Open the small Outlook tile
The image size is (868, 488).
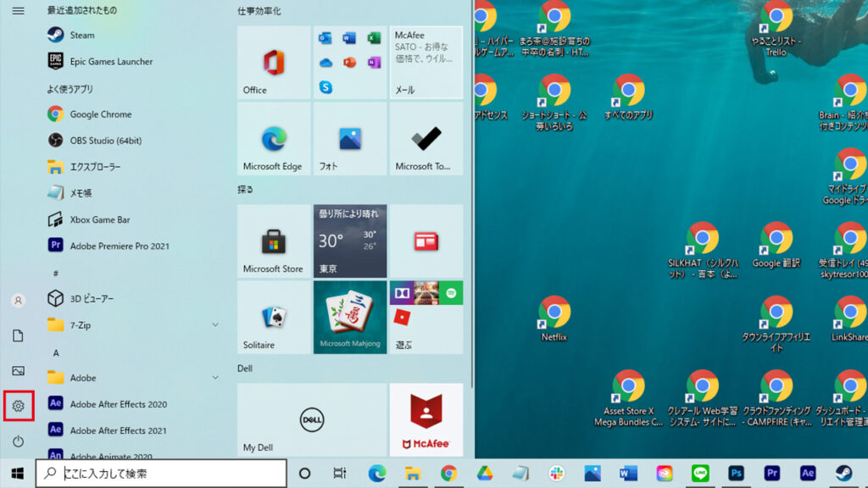(x=325, y=37)
